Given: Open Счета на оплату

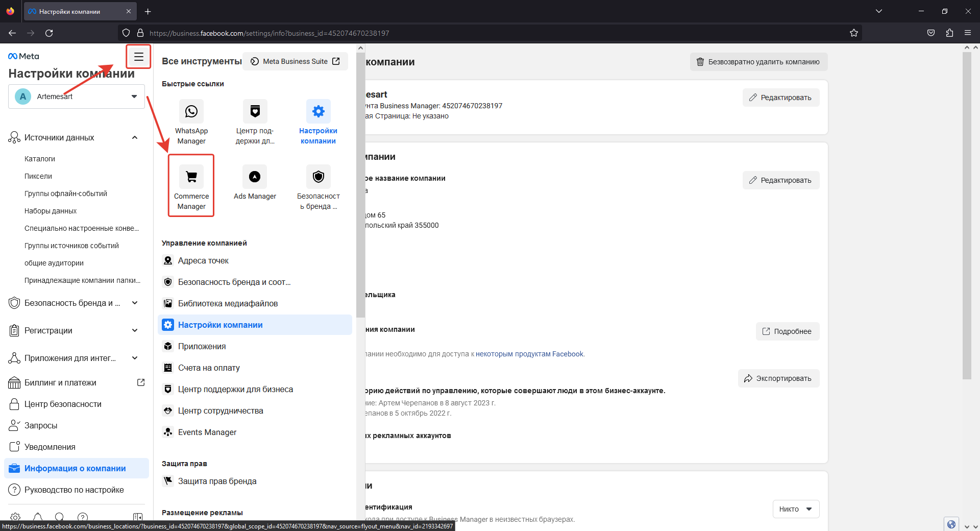Looking at the screenshot, I should click(255, 368).
